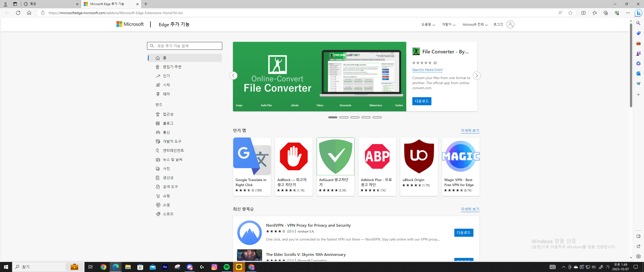Open Bing Copilot sidebar icon
This screenshot has height=272, width=644.
638,13
